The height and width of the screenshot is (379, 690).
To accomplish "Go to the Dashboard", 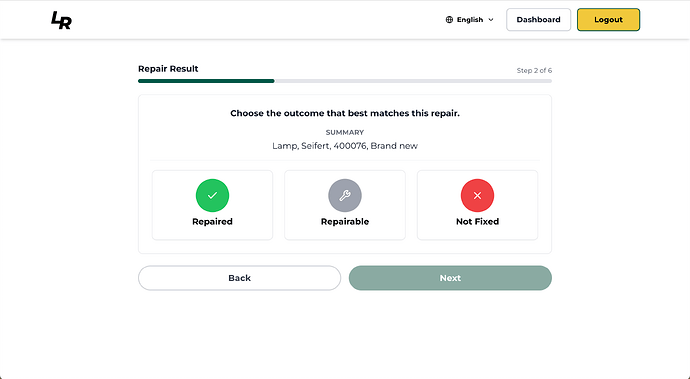I will [x=538, y=19].
